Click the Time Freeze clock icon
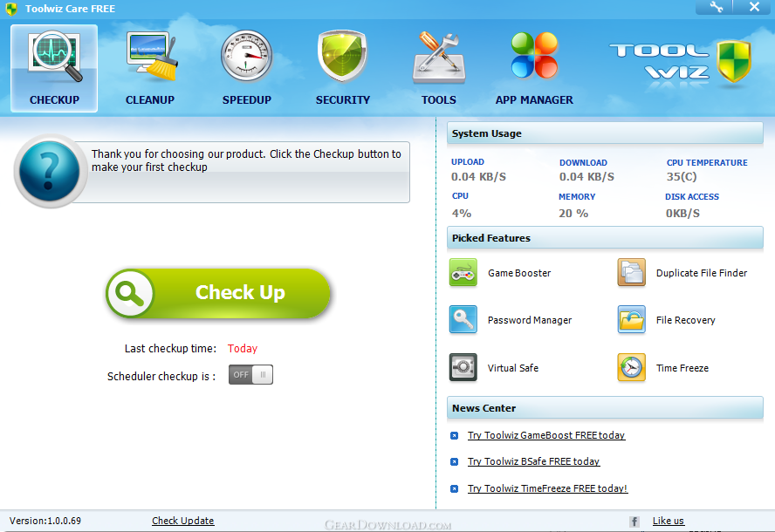The height and width of the screenshot is (532, 775). tap(632, 367)
